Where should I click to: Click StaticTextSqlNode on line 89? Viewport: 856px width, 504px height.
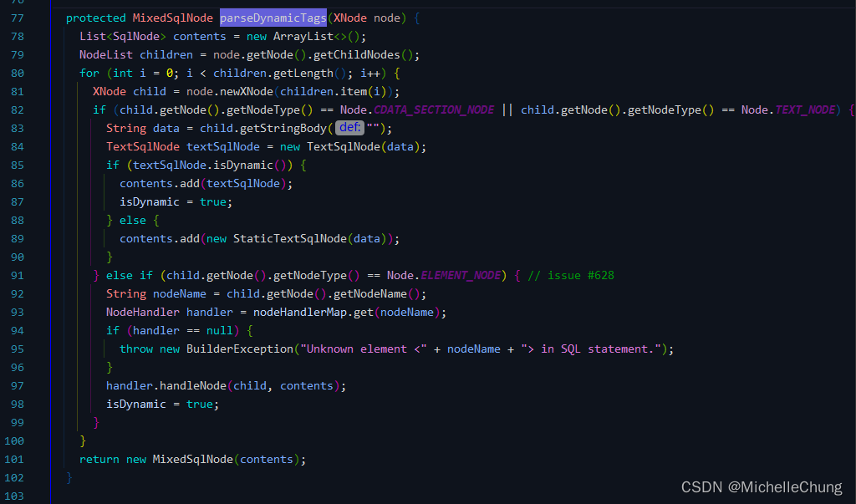290,238
